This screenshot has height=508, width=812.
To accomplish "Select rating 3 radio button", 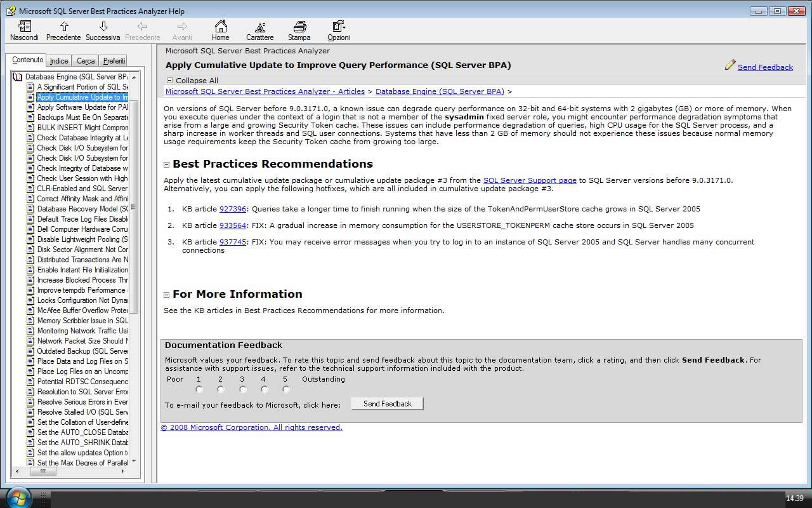I will [x=242, y=389].
